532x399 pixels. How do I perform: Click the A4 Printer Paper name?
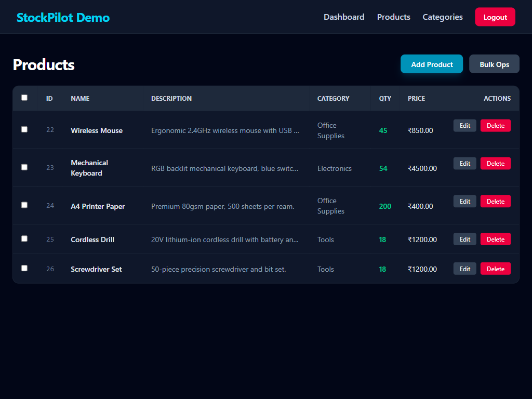tap(98, 206)
